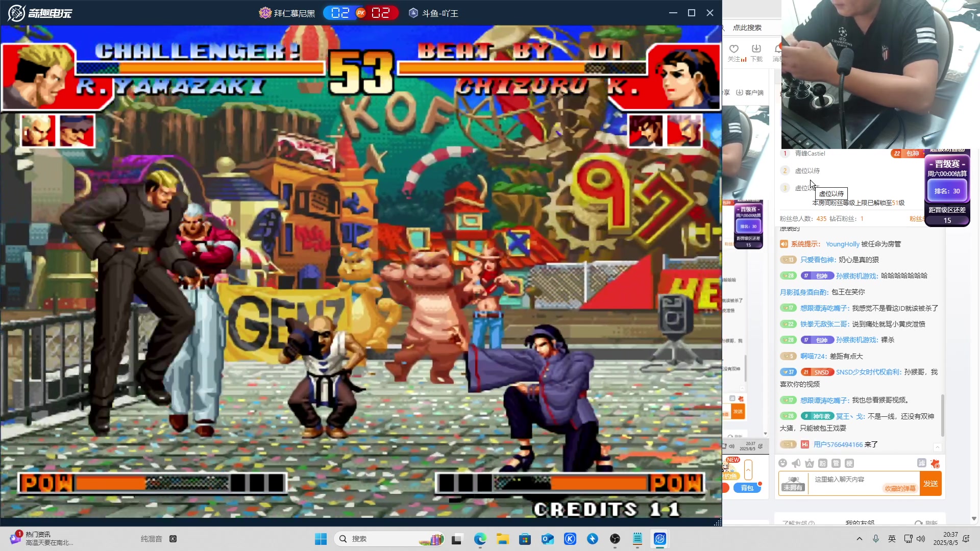Click the microphone tray icon

coord(876,539)
